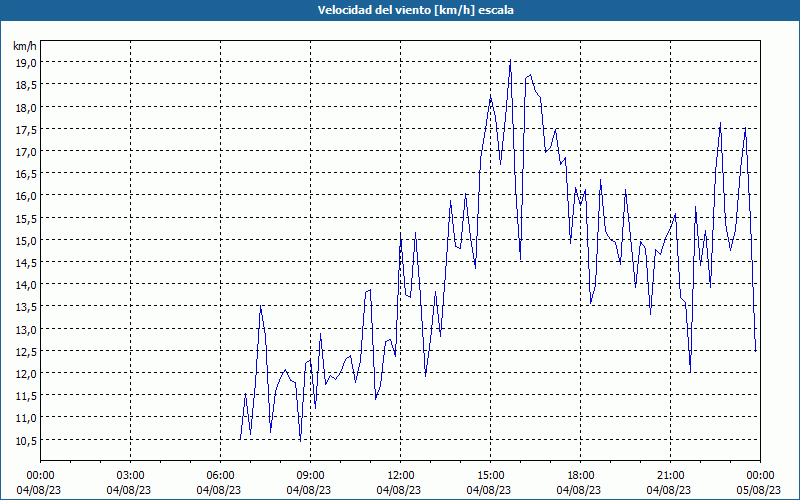
Task: Click the 18,5 y-axis value
Action: (x=26, y=85)
